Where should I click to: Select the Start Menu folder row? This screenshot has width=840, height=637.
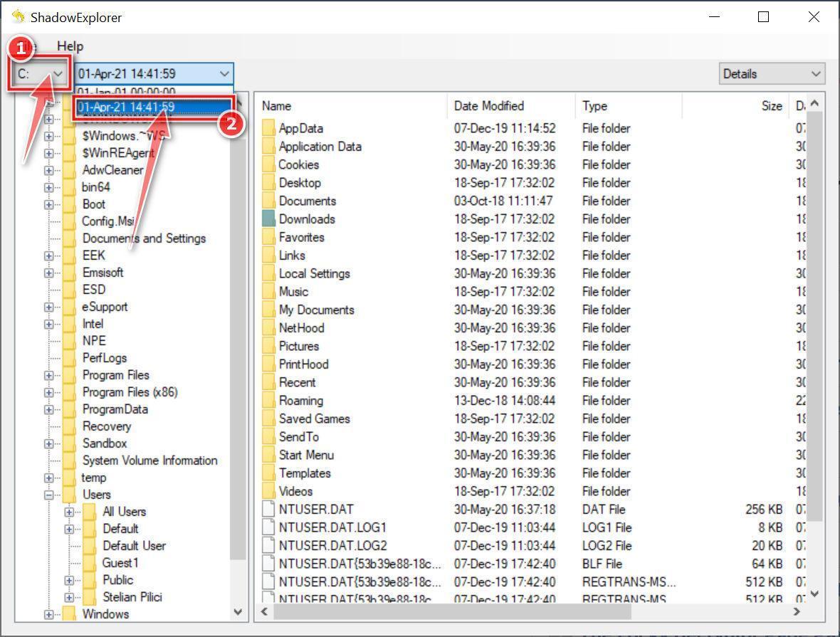tap(532, 455)
